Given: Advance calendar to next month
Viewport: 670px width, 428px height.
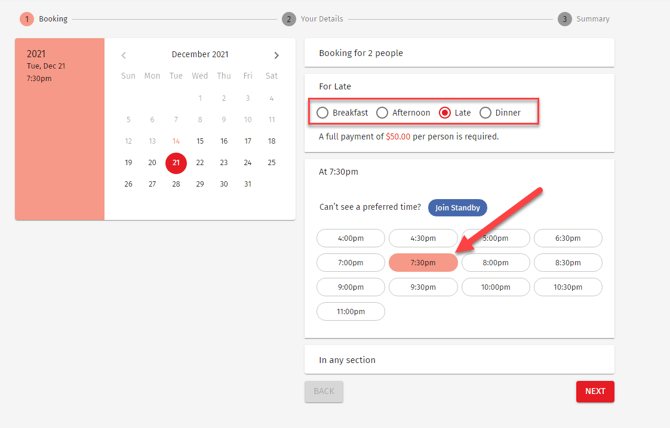Looking at the screenshot, I should (277, 55).
